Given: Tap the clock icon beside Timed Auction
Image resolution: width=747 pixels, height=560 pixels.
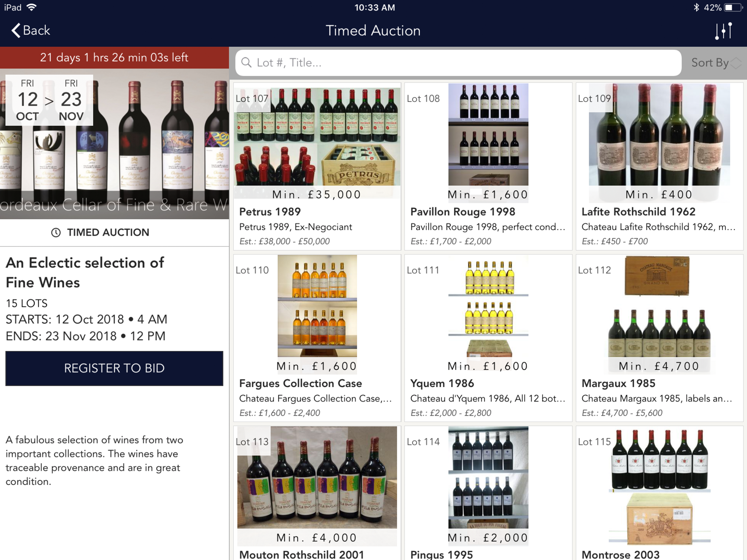Looking at the screenshot, I should tap(56, 232).
